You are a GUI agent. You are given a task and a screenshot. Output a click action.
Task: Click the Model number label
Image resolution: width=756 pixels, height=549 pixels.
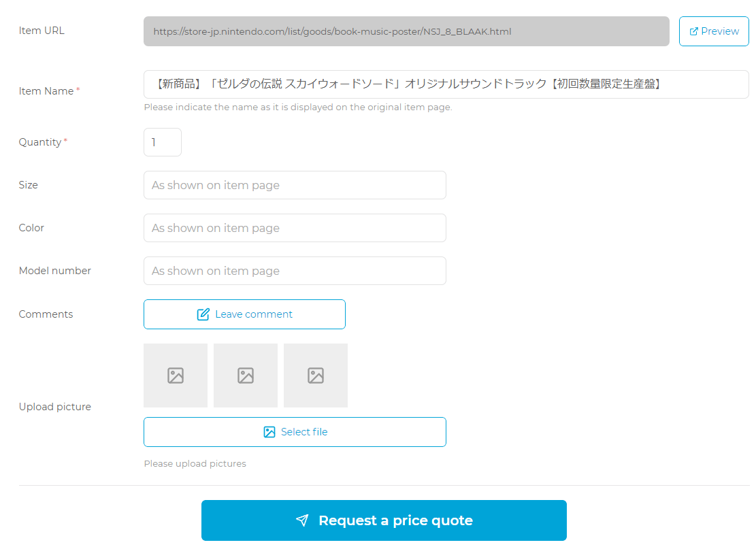coord(55,271)
